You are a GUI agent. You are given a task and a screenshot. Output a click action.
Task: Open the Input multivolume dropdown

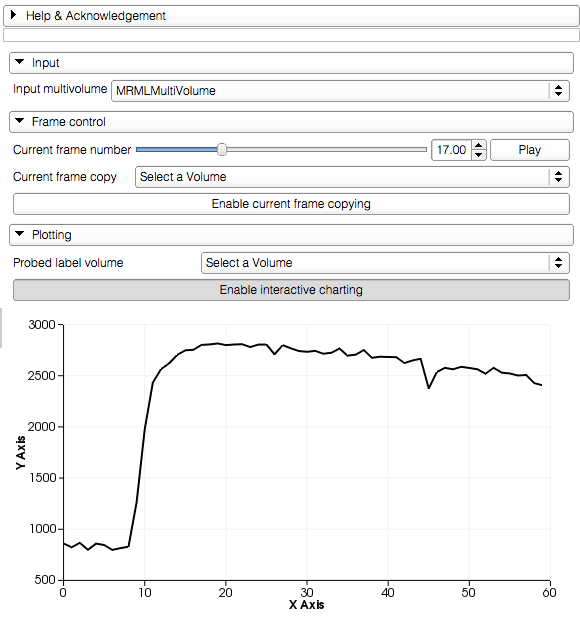click(340, 91)
